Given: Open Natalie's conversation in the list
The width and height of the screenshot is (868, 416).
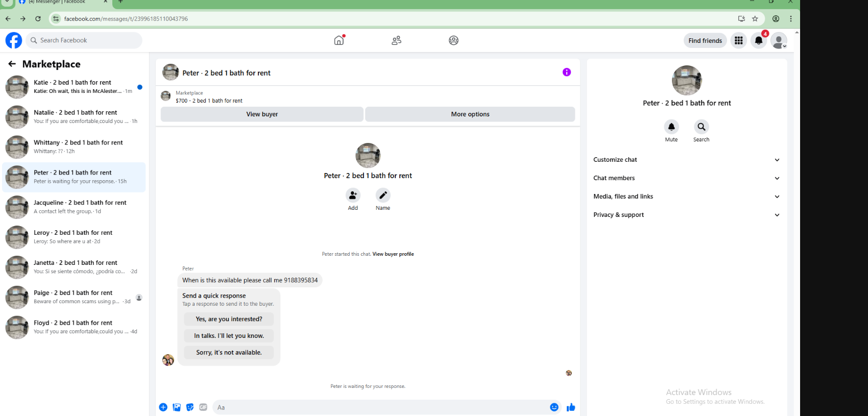Looking at the screenshot, I should point(74,117).
